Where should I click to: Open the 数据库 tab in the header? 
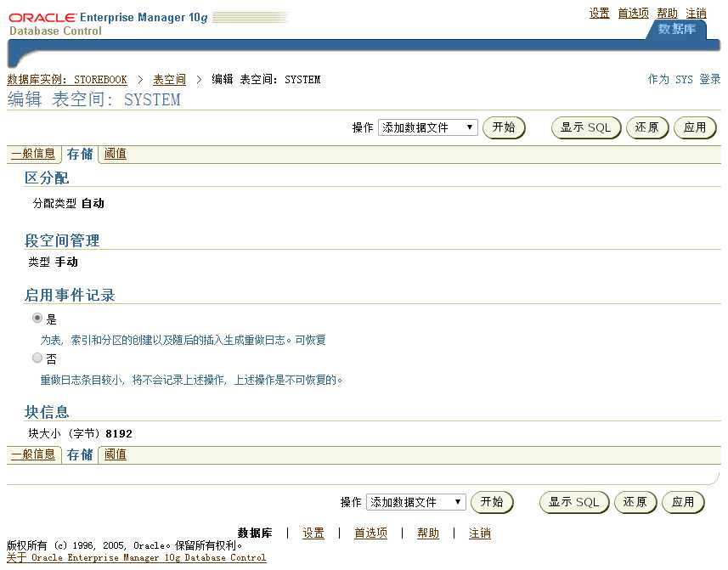(677, 29)
